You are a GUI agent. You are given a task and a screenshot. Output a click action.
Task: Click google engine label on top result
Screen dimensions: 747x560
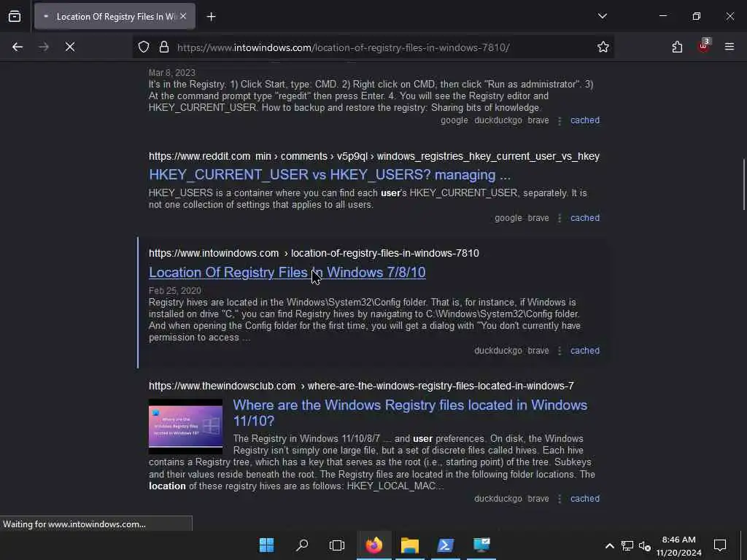(454, 120)
